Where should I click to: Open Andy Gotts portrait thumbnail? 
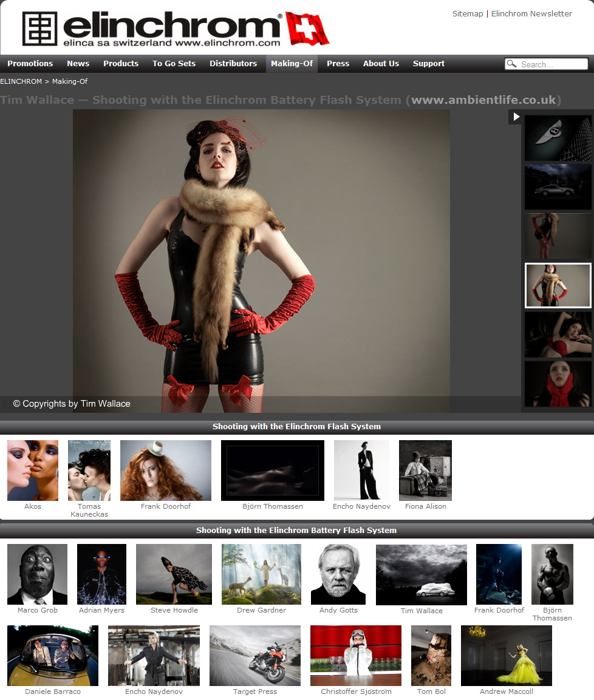click(x=338, y=574)
